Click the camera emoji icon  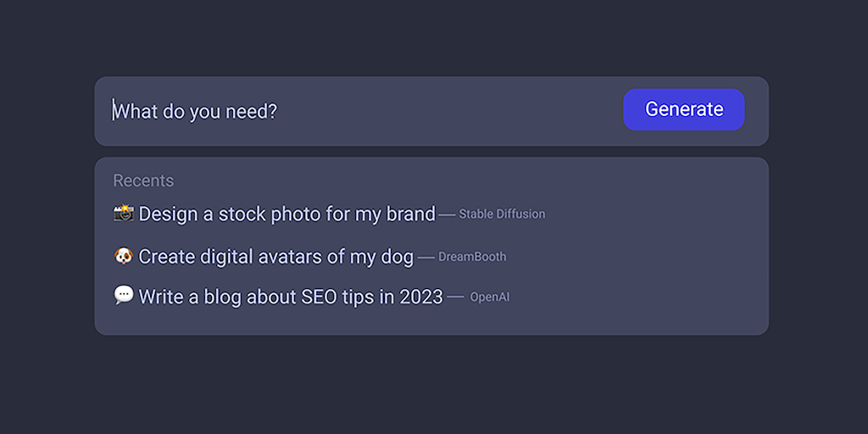point(124,213)
